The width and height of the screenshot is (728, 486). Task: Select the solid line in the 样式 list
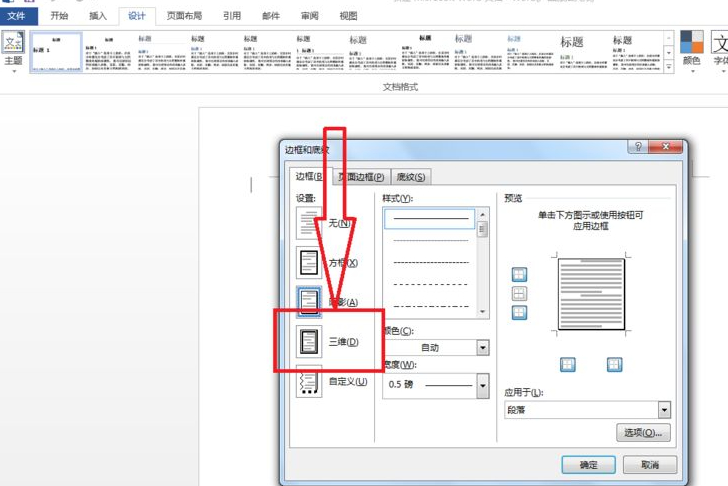coord(430,218)
